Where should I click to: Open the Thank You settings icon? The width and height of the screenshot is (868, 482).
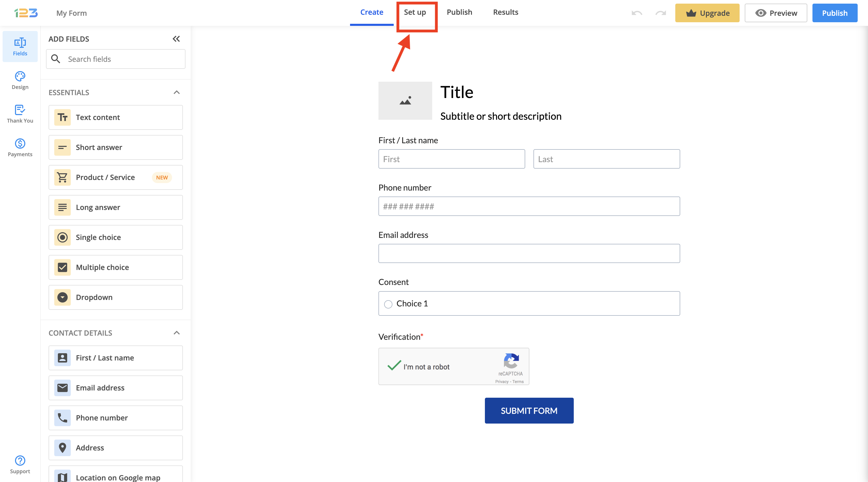[x=20, y=114]
